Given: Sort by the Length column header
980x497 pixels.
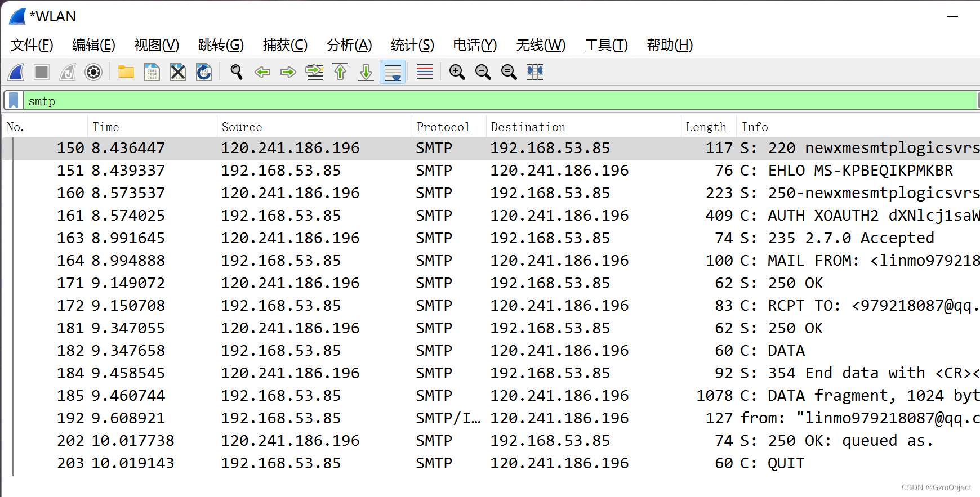Looking at the screenshot, I should [x=709, y=127].
